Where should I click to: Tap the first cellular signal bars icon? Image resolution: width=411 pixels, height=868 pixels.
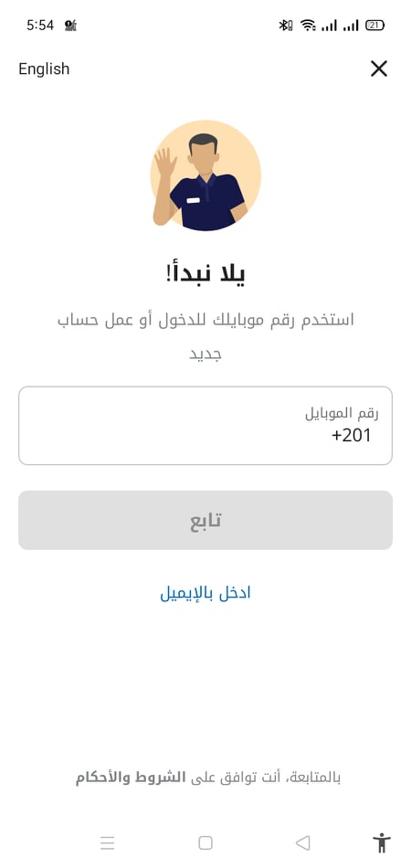(x=329, y=25)
